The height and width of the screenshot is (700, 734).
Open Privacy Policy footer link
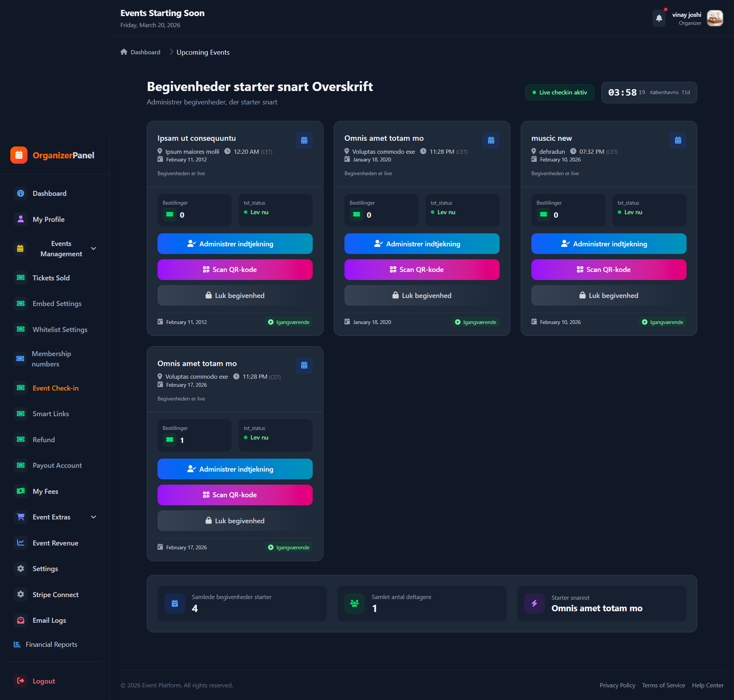[x=617, y=685]
